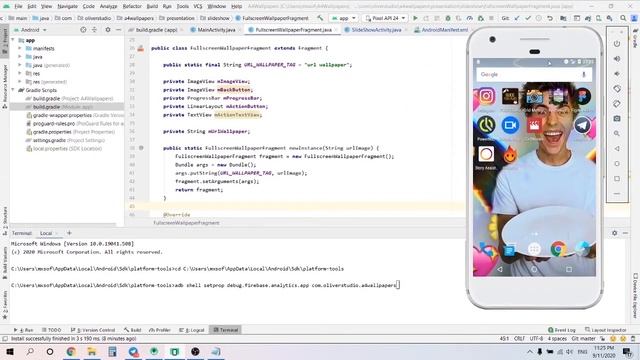The image size is (640, 360).
Task: Open the Navigate menu
Action: (x=67, y=6)
